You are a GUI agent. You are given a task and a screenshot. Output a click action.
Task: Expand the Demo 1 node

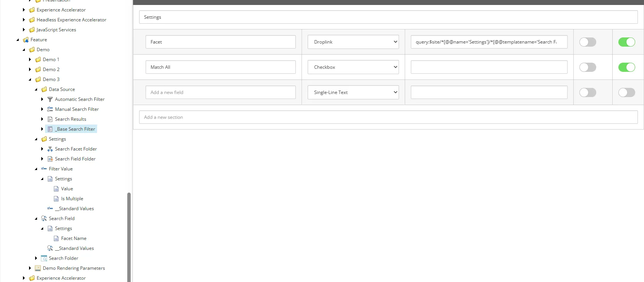(x=30, y=60)
